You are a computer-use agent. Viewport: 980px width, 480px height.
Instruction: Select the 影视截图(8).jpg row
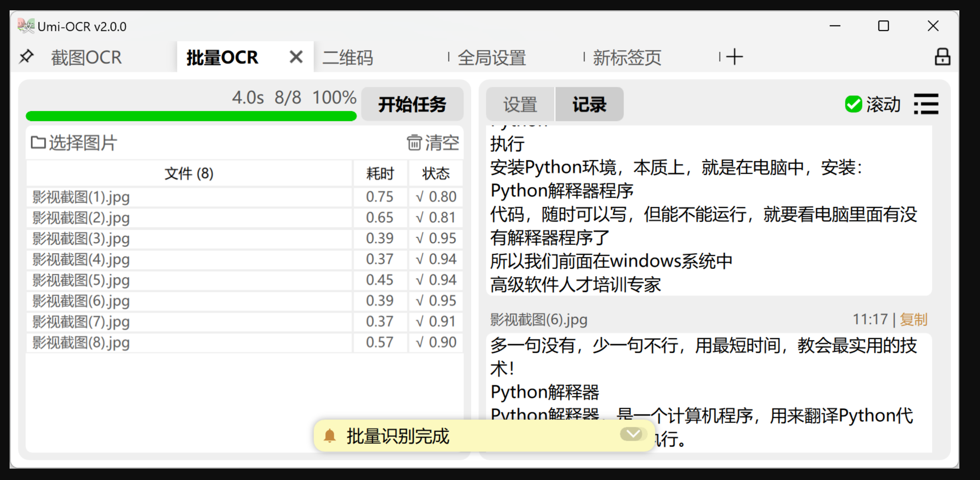81,343
